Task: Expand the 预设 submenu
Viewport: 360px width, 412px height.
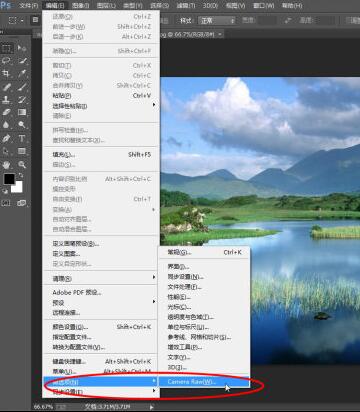Action: point(101,303)
